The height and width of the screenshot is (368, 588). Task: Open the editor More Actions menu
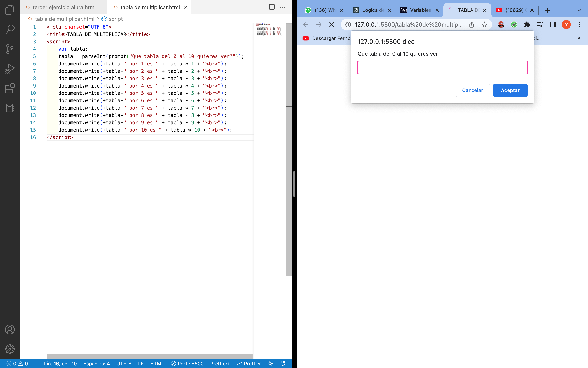coord(282,7)
